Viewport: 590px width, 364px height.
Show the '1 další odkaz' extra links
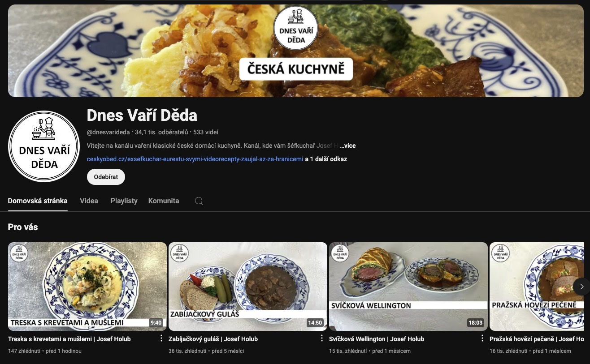click(x=326, y=159)
